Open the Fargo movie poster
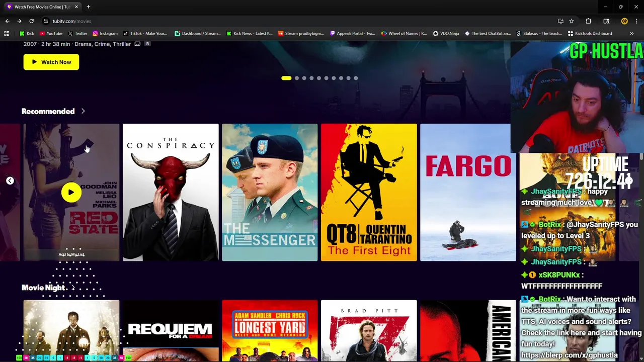The height and width of the screenshot is (362, 644). point(468,193)
